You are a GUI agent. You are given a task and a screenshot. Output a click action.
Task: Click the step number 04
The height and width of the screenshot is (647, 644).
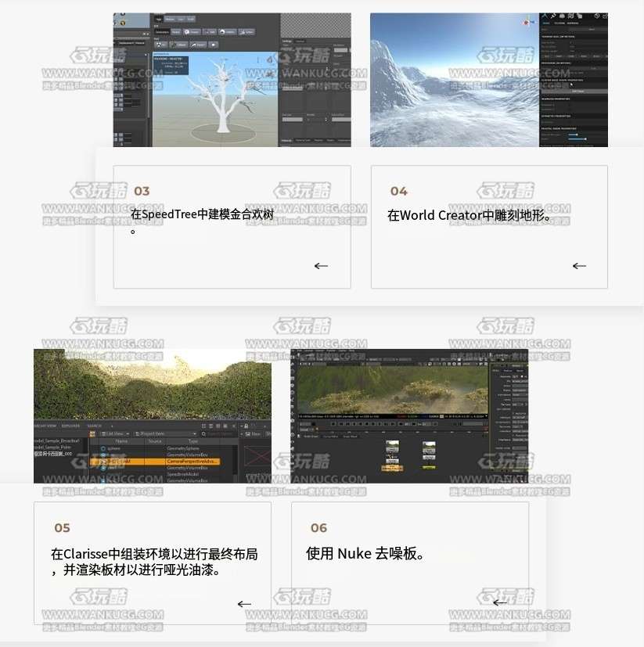(399, 191)
